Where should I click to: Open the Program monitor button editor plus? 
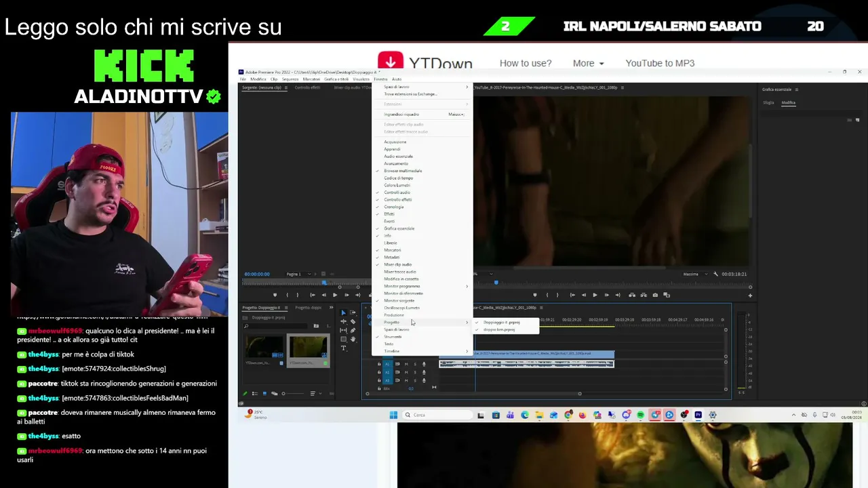click(750, 295)
